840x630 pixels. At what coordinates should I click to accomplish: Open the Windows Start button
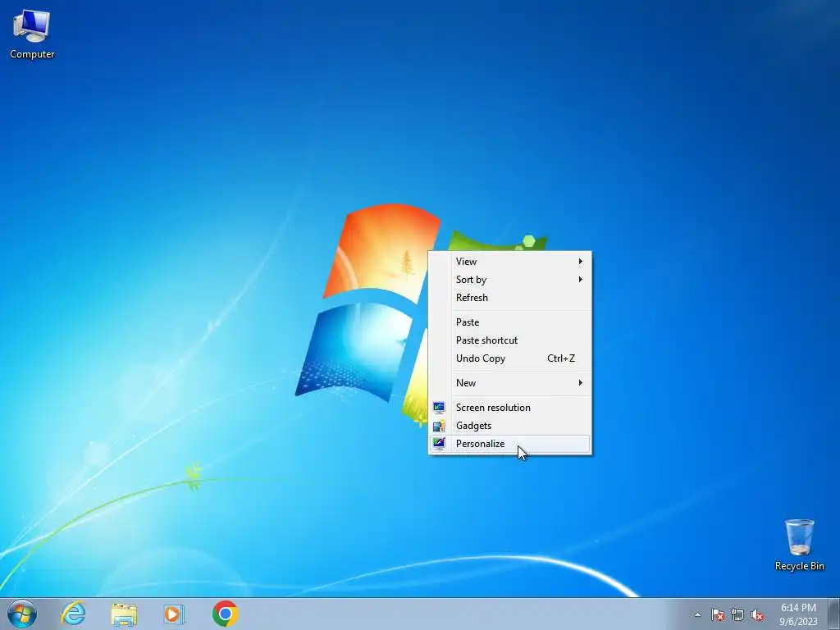click(x=22, y=614)
